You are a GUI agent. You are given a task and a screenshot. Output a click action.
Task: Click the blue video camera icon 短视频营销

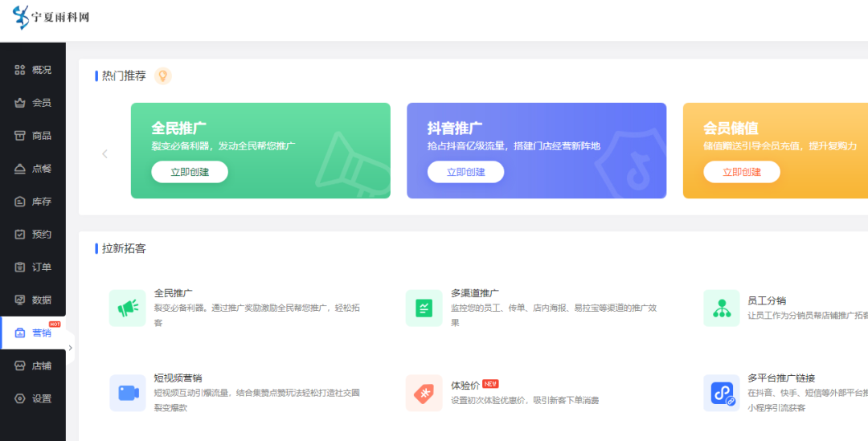(127, 393)
